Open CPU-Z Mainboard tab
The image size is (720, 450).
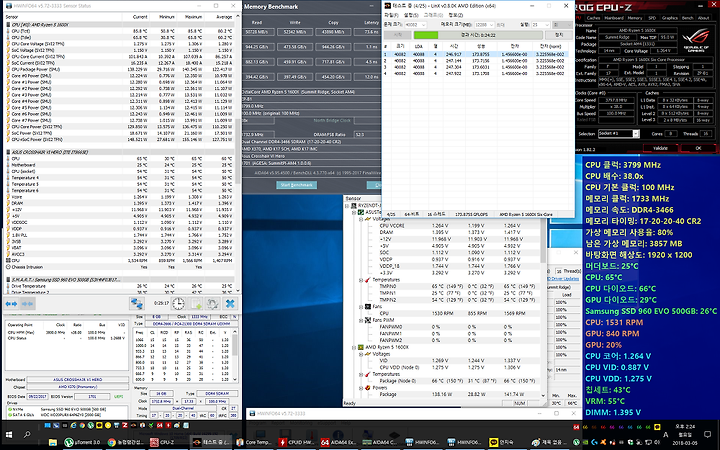[614, 18]
